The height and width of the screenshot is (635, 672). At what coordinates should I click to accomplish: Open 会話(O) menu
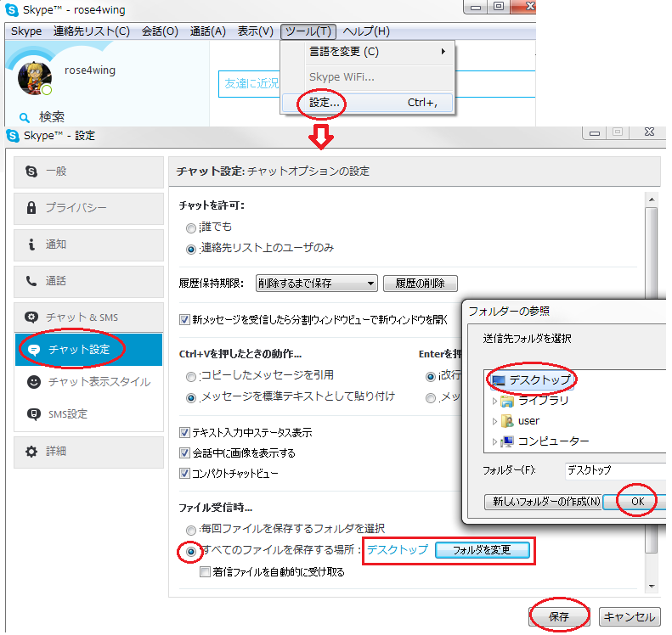click(x=160, y=31)
